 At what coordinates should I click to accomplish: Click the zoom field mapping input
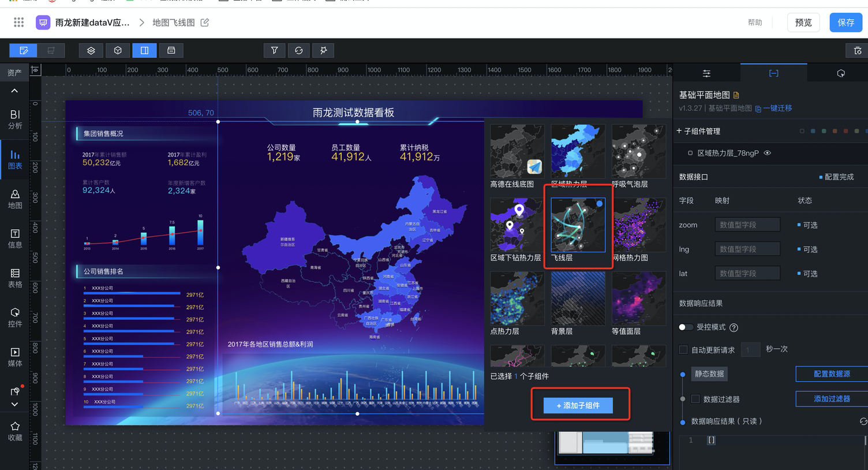click(x=747, y=225)
